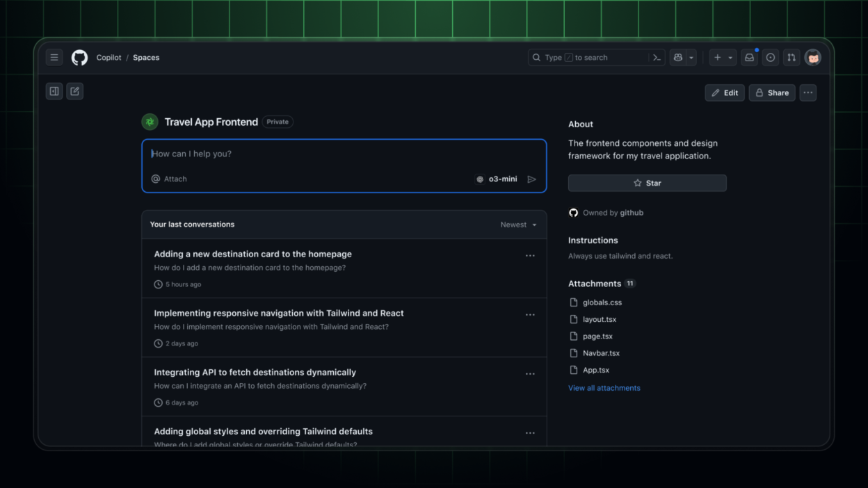The image size is (868, 488).
Task: Click the "5 hours ago" timestamp
Action: (184, 284)
